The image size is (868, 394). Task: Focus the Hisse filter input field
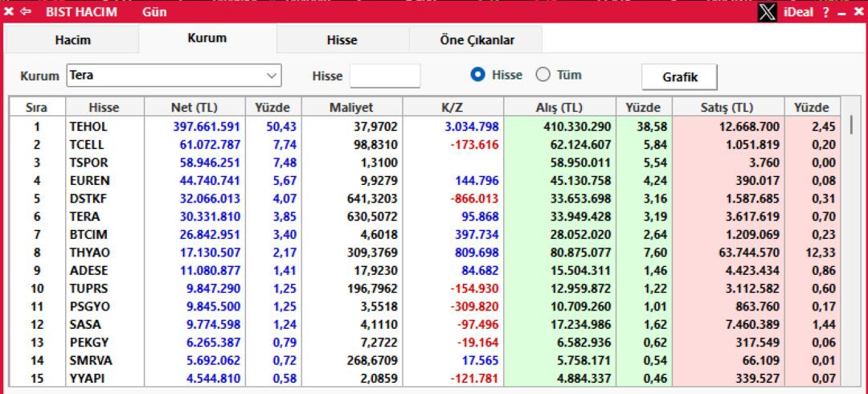tap(385, 76)
